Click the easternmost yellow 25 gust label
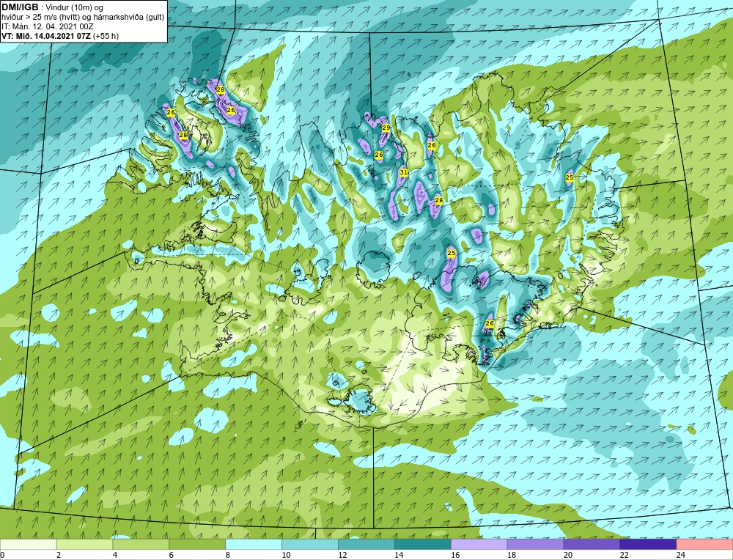Image resolution: width=733 pixels, height=560 pixels. [570, 177]
